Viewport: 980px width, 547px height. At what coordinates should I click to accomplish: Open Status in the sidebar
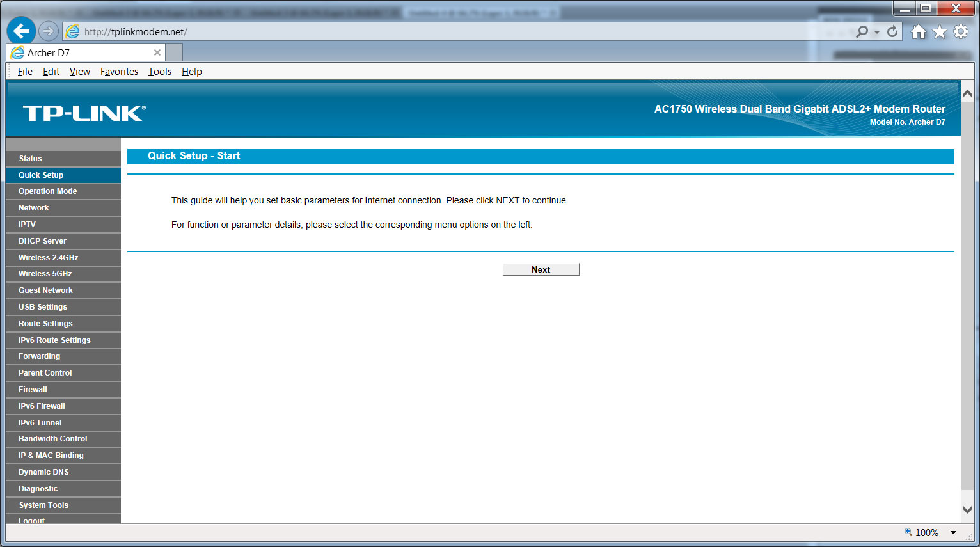(x=63, y=159)
